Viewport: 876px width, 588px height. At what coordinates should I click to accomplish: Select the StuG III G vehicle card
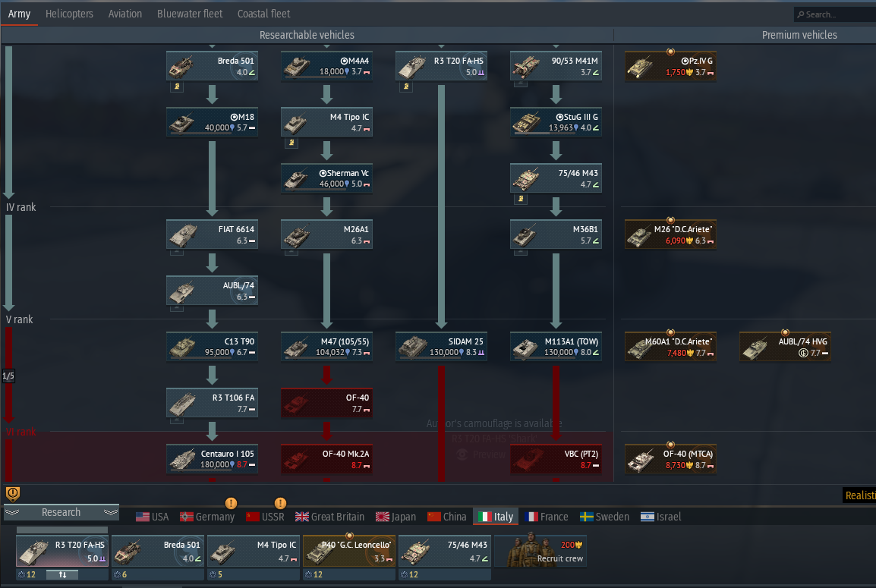[556, 122]
